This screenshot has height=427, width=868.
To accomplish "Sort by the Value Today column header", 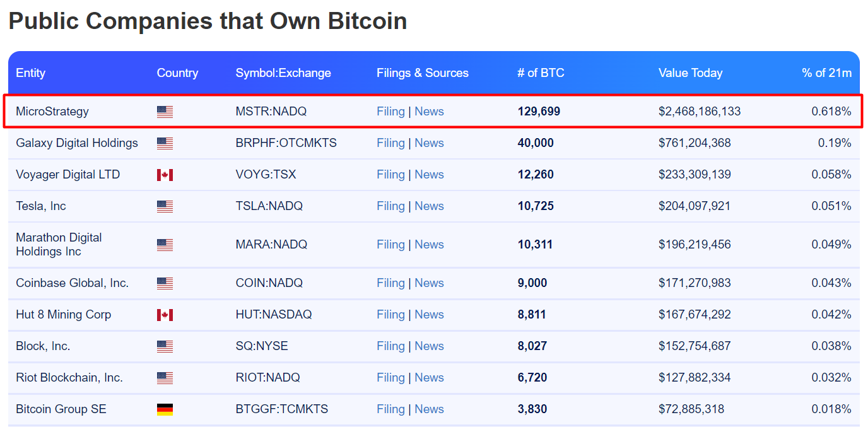I will point(690,73).
